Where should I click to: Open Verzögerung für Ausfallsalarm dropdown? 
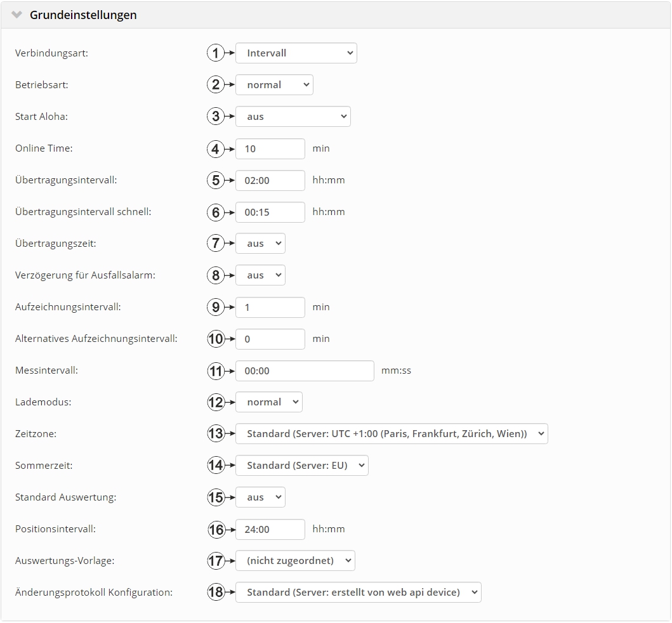260,275
